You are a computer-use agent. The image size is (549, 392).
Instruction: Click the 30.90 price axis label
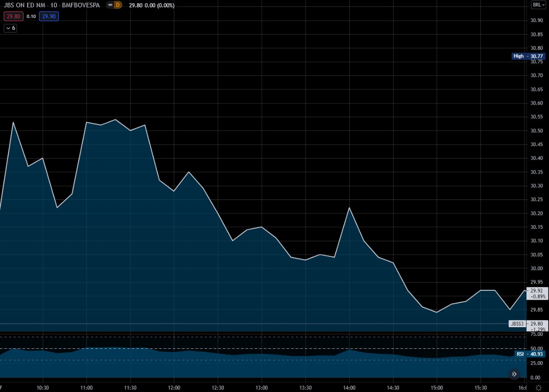[537, 20]
